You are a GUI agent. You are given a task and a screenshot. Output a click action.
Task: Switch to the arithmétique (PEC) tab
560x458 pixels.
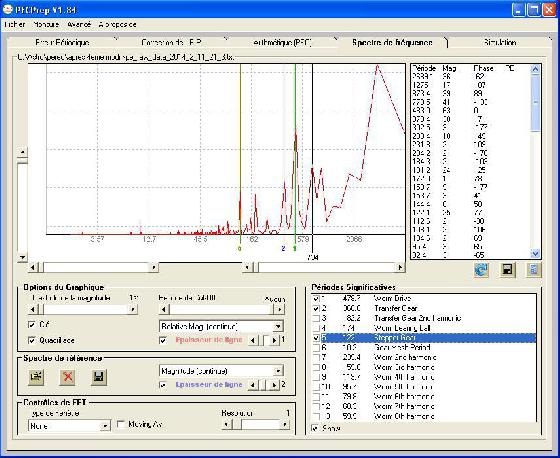pyautogui.click(x=282, y=43)
